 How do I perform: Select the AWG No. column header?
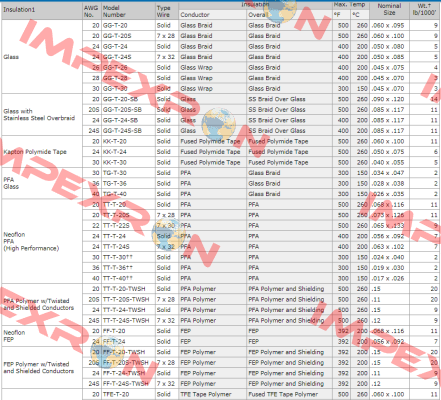(91, 11)
